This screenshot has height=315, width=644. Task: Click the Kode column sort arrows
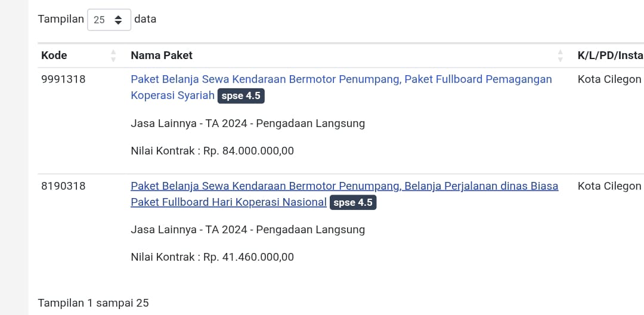pyautogui.click(x=113, y=55)
